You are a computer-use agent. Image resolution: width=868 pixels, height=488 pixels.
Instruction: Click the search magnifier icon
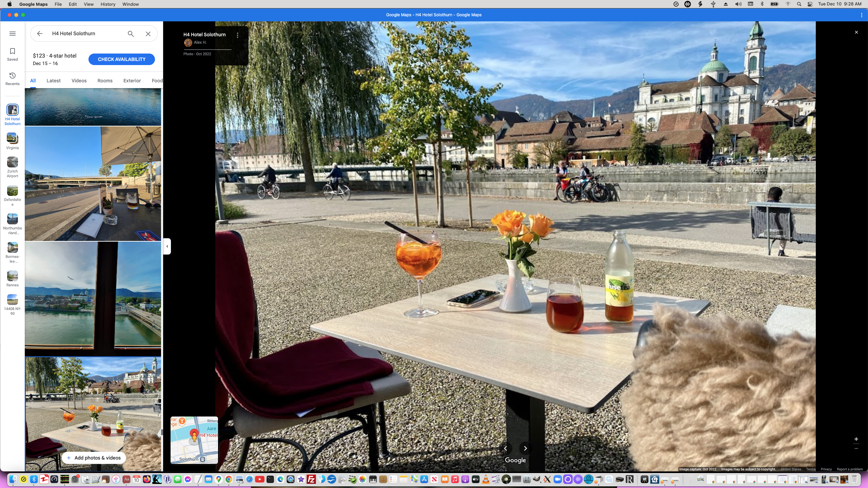(x=131, y=34)
